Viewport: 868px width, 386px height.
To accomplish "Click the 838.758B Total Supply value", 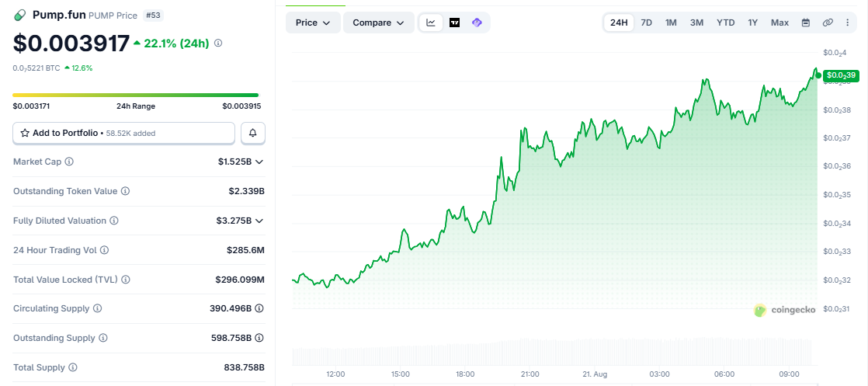I will point(244,367).
